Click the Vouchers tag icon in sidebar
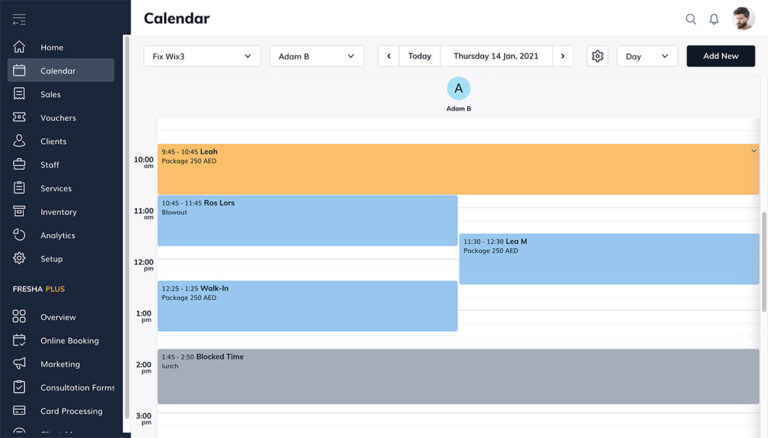This screenshot has height=438, width=768. (x=19, y=118)
